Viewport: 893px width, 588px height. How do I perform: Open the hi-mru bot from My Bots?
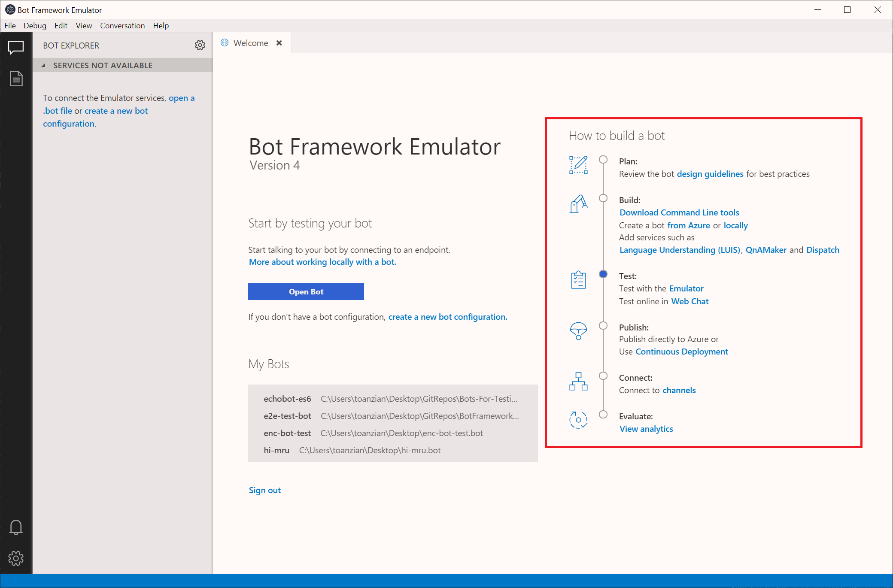click(393, 450)
